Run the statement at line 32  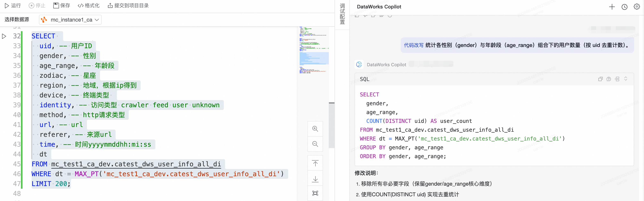pyautogui.click(x=4, y=36)
